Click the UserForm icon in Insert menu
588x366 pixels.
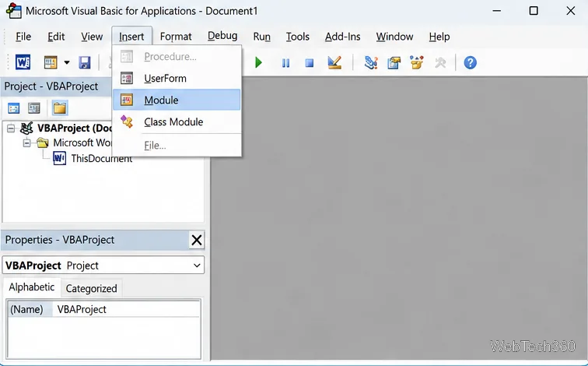127,78
